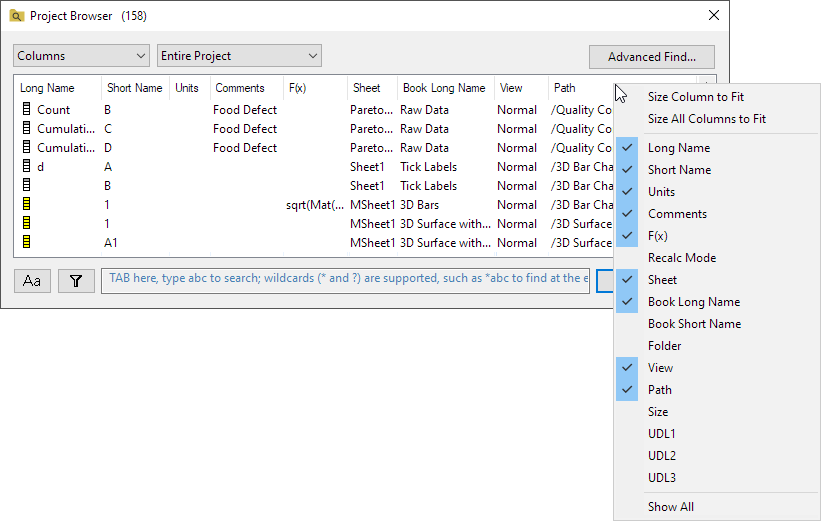The width and height of the screenshot is (821, 521).
Task: Click the column icon for row d
Action: [x=27, y=167]
